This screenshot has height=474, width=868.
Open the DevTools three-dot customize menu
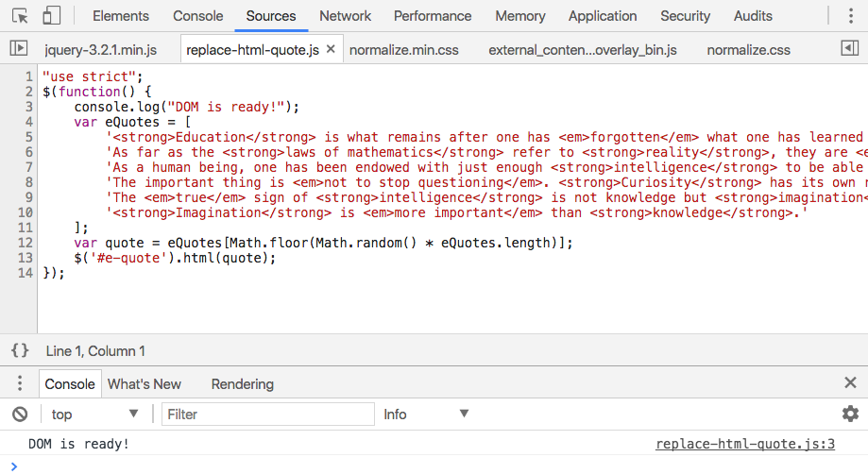pyautogui.click(x=851, y=16)
